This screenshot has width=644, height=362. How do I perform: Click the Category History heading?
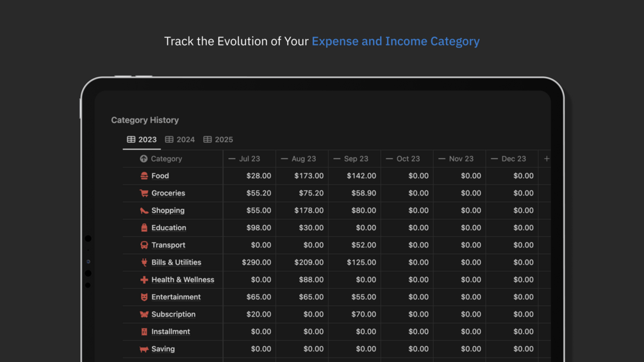(x=145, y=120)
